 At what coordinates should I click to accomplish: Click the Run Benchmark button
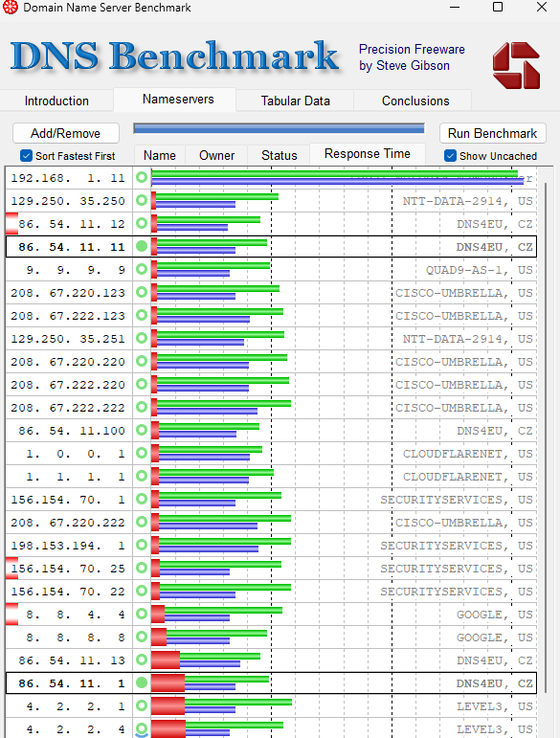click(492, 133)
